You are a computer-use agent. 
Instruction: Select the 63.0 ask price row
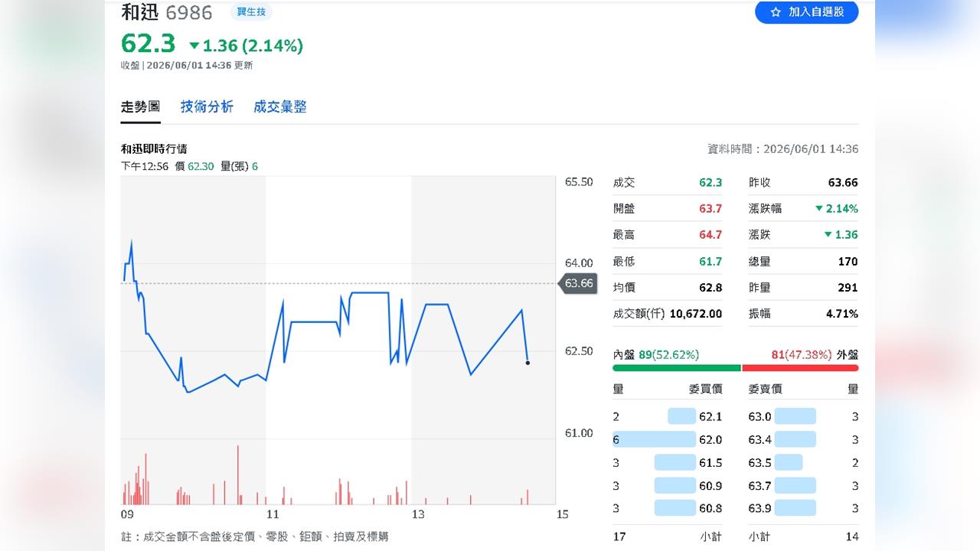pyautogui.click(x=803, y=416)
